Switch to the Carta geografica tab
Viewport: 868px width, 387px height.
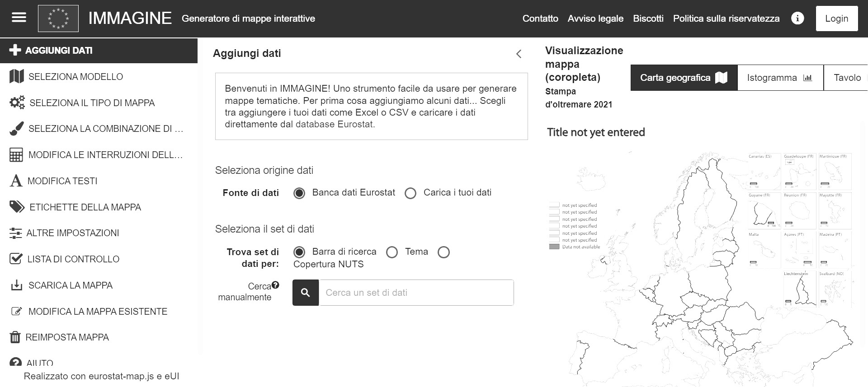click(683, 78)
